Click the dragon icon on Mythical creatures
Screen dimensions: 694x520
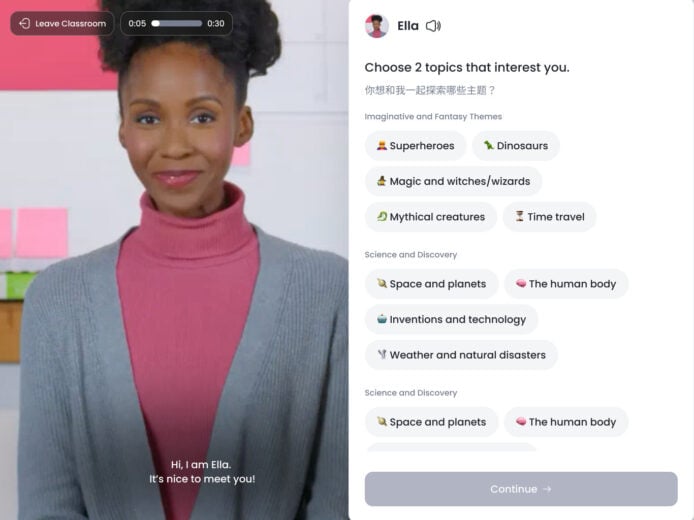click(x=382, y=216)
